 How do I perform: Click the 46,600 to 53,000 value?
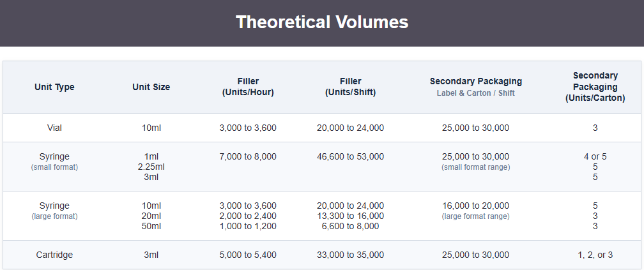pyautogui.click(x=350, y=156)
